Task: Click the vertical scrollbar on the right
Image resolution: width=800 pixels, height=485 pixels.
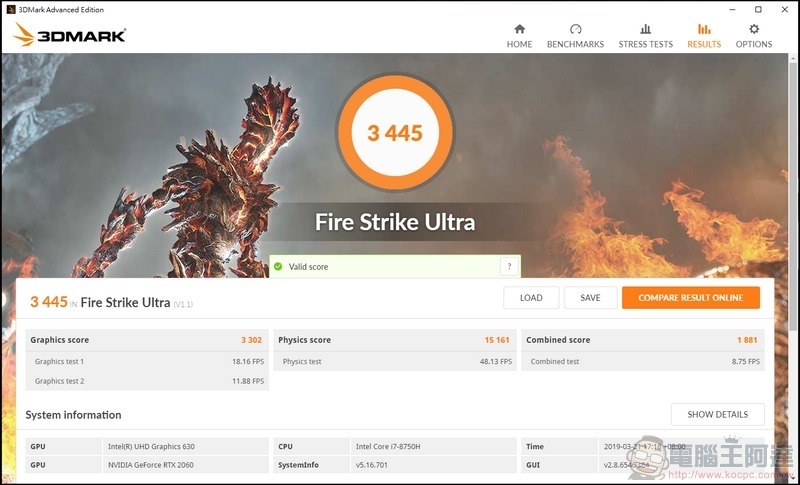Action: (x=793, y=194)
